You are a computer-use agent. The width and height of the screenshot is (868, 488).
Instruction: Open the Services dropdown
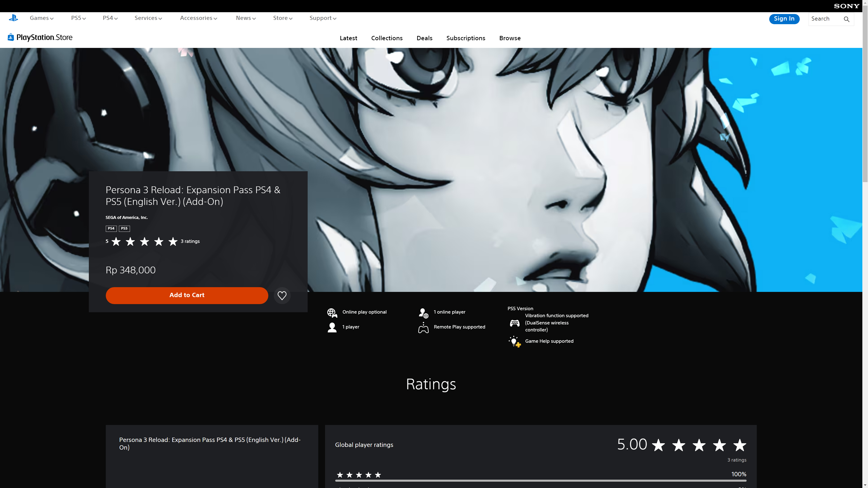(148, 18)
